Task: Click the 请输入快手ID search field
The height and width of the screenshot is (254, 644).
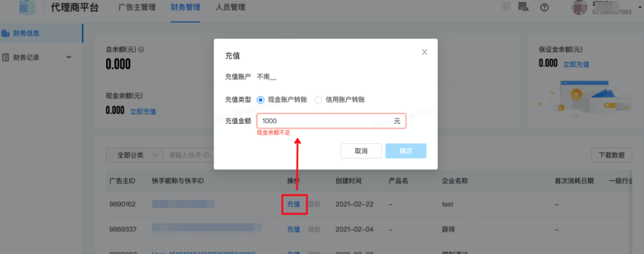Action: [189, 156]
